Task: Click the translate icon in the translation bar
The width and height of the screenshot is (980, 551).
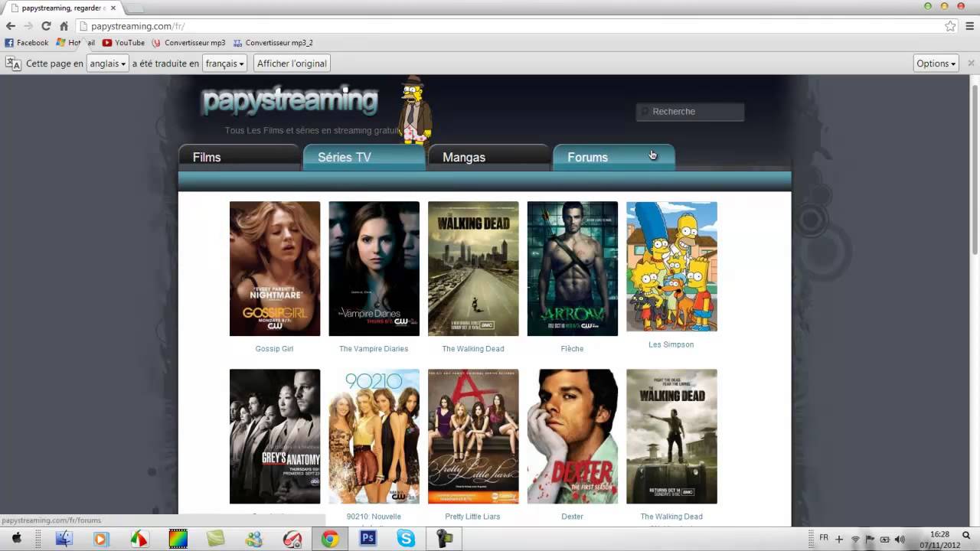Action: click(x=13, y=64)
